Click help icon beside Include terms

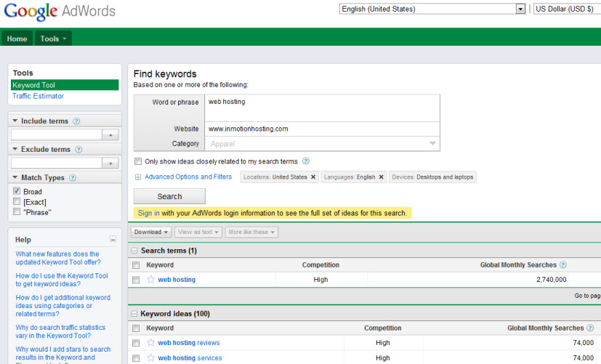point(76,121)
